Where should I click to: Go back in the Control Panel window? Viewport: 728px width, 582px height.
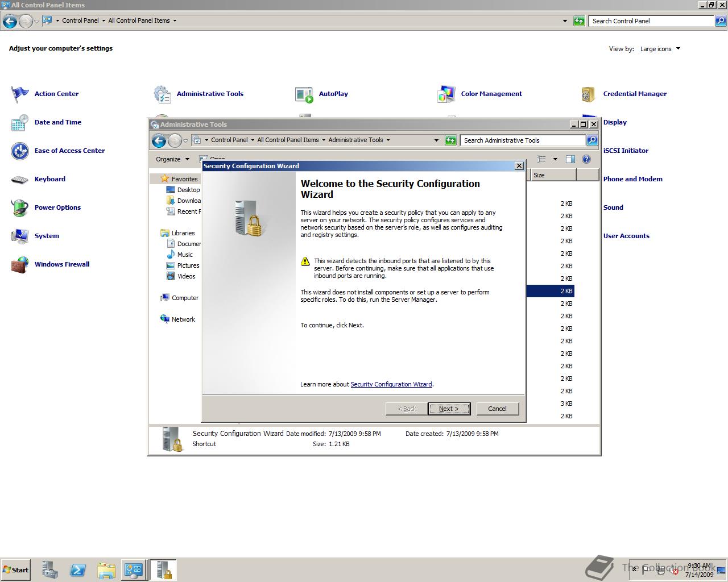point(10,22)
